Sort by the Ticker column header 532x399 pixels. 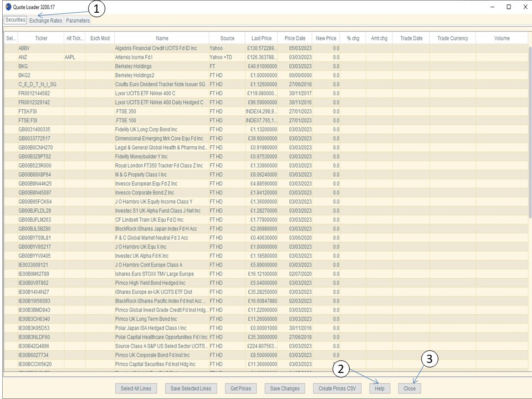coord(41,38)
